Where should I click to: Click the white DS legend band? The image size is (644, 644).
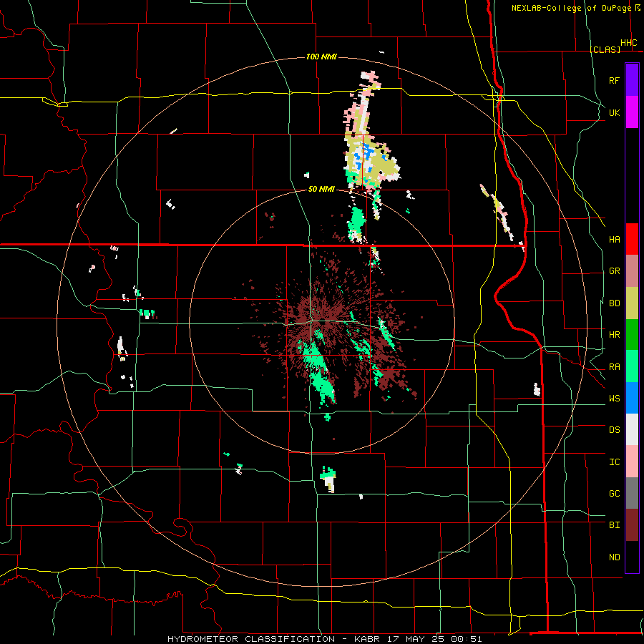point(632,429)
